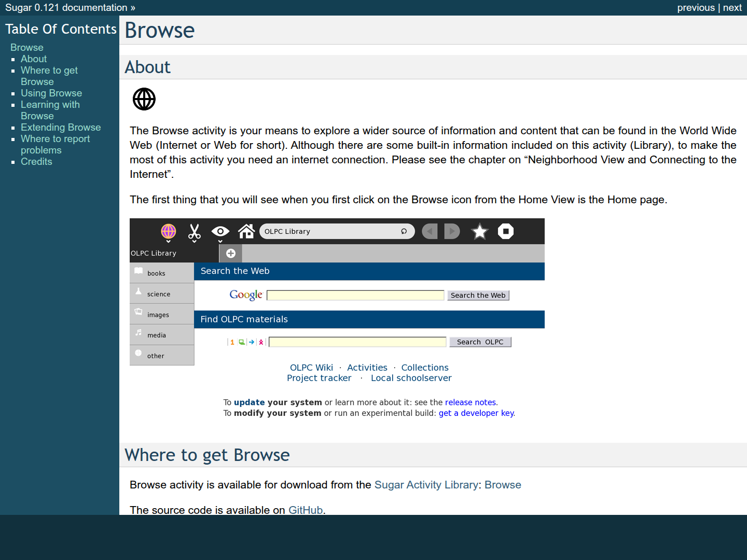This screenshot has height=560, width=747.
Task: Jump to Credits in contents
Action: coord(36,161)
